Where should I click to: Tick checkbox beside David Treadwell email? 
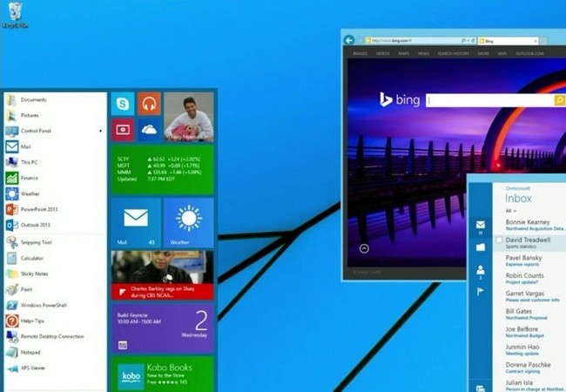[x=499, y=240]
